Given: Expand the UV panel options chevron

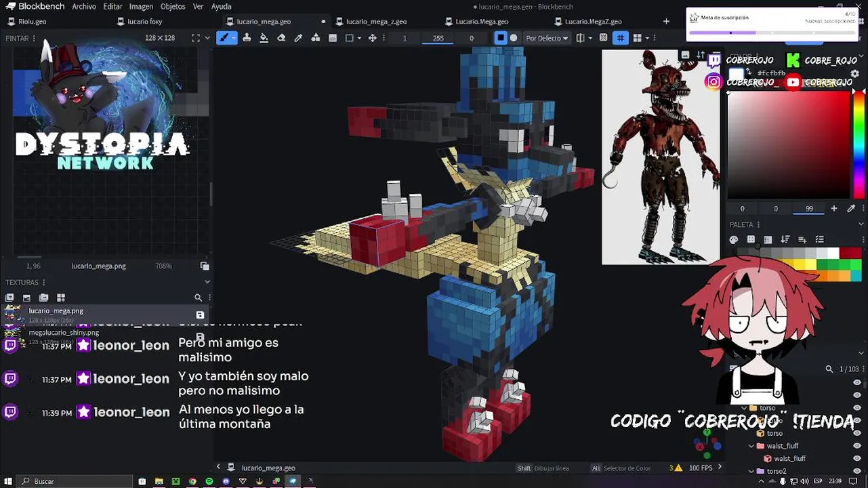Looking at the screenshot, I should coord(207,38).
